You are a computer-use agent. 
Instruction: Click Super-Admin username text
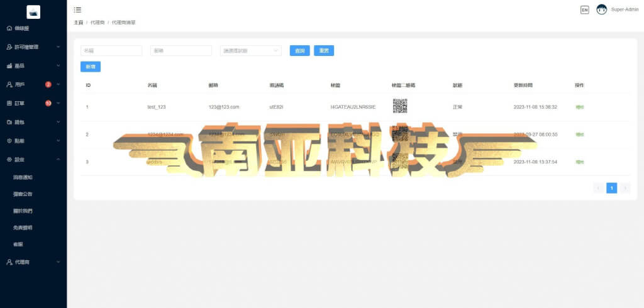[625, 9]
